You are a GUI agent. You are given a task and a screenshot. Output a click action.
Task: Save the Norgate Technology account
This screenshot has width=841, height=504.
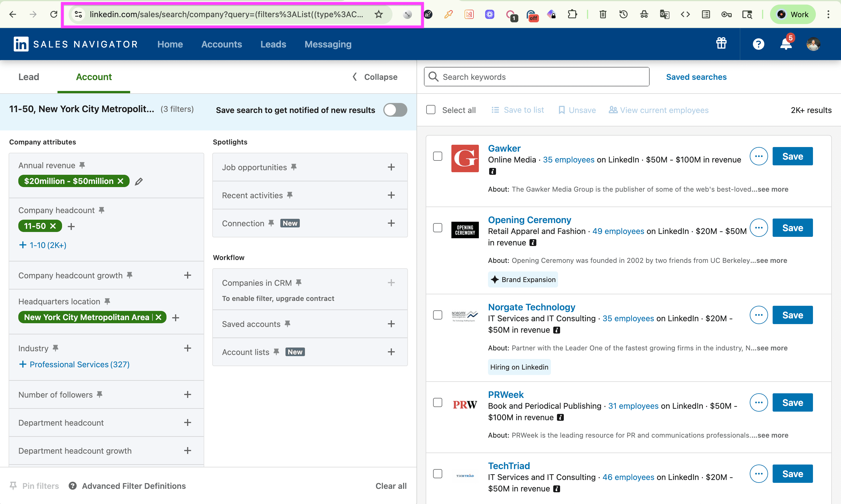(792, 315)
